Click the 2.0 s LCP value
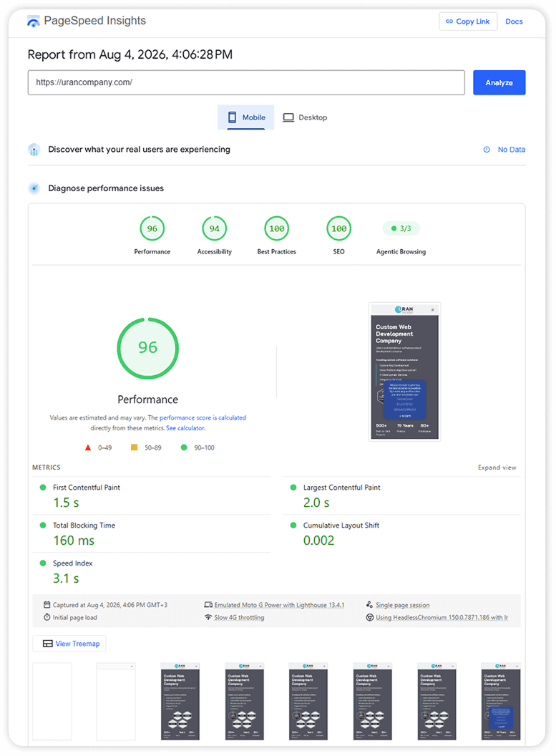Screen dimensions: 556x756 click(x=316, y=503)
